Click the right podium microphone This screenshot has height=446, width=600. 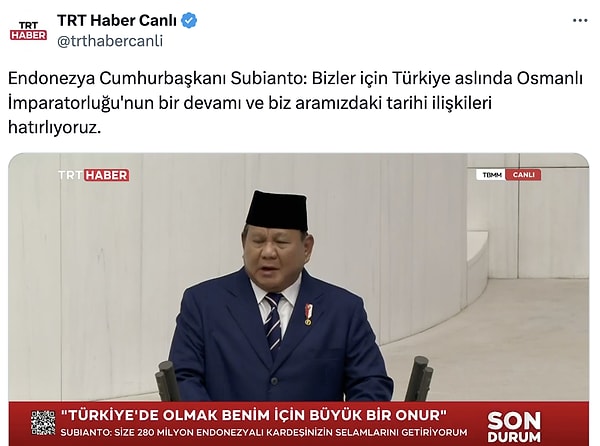tap(419, 378)
